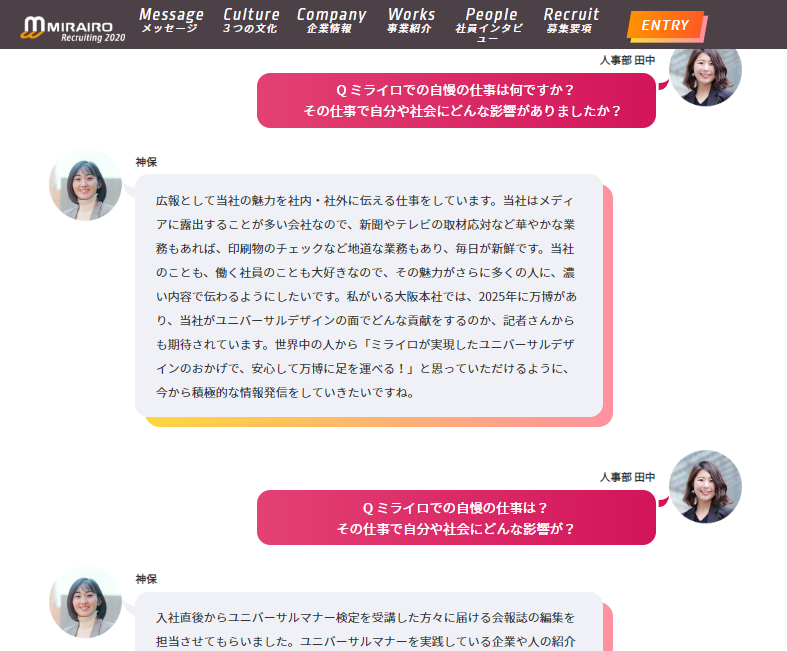
Task: Click 神保 name above 広報 answer
Action: [x=146, y=162]
